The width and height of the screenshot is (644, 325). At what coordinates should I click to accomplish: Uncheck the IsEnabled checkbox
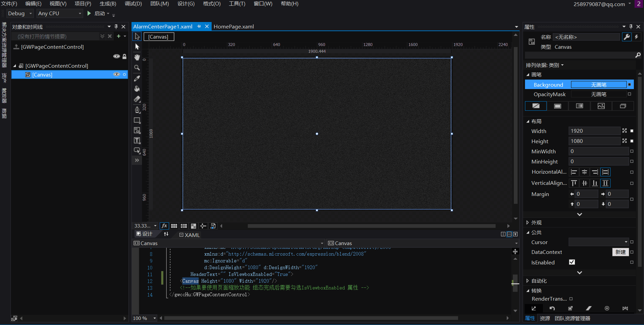(572, 262)
